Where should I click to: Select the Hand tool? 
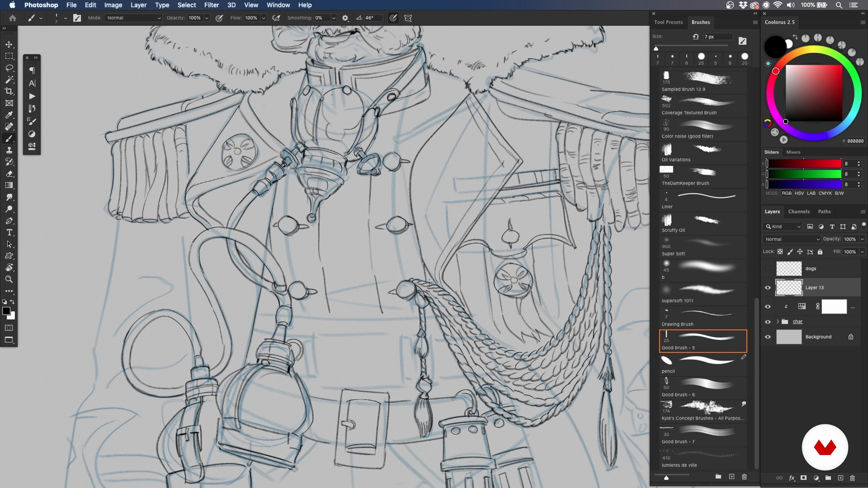coord(9,268)
